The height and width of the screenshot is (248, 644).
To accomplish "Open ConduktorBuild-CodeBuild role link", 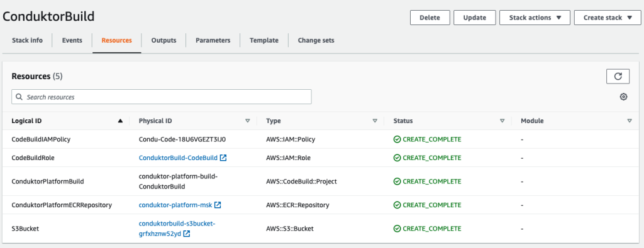I will (178, 158).
